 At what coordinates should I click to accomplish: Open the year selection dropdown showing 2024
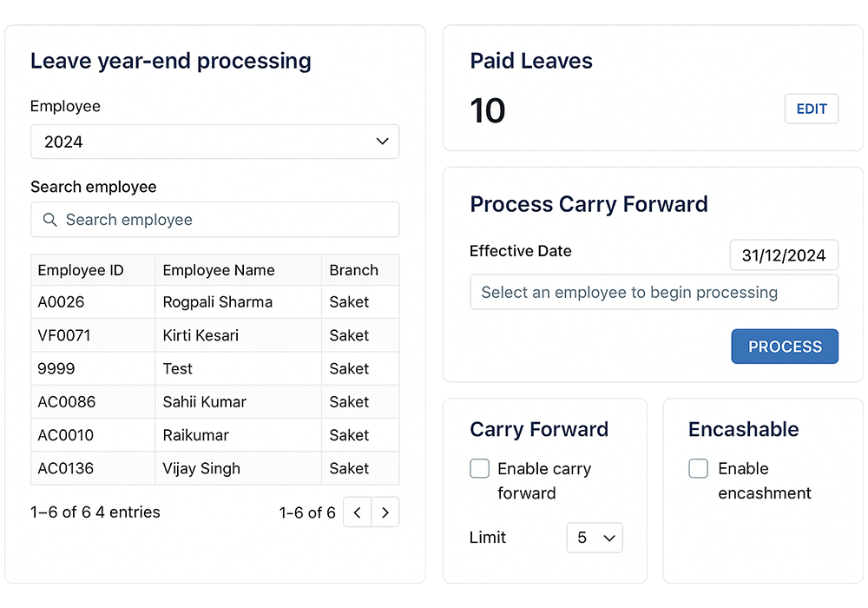pos(214,141)
